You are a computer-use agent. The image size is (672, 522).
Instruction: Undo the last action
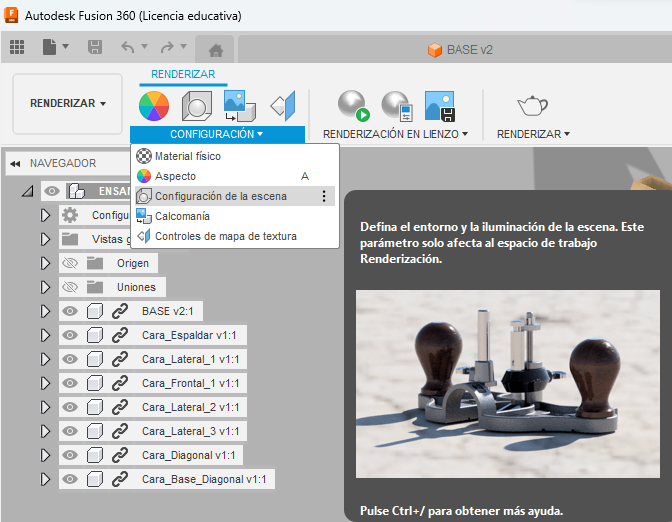pyautogui.click(x=128, y=47)
